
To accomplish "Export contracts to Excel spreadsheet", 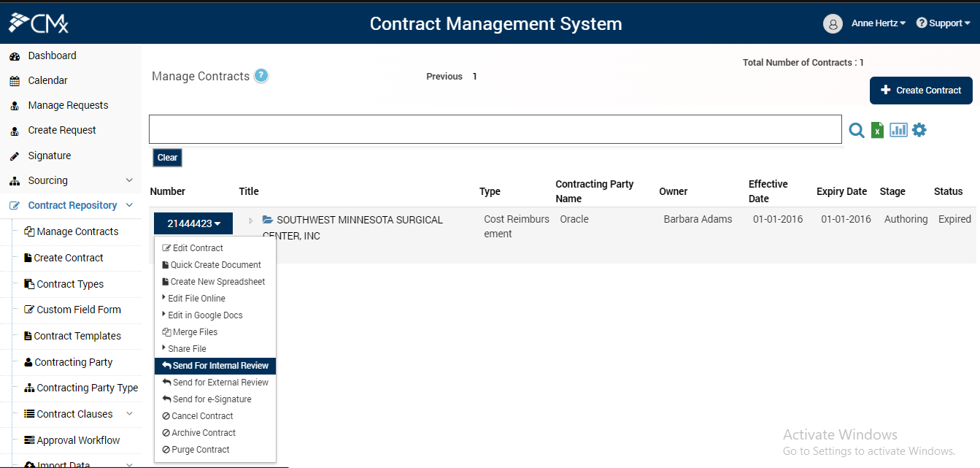I will click(x=876, y=129).
